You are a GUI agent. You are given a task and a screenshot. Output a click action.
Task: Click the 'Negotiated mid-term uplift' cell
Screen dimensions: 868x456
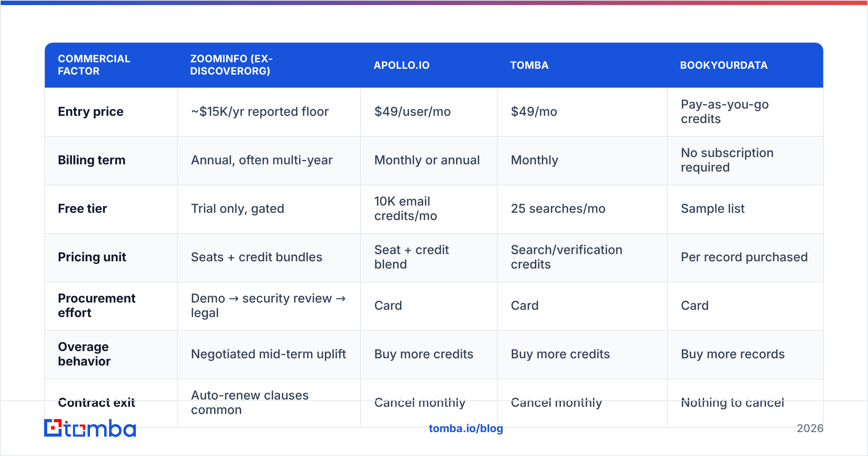pos(268,354)
